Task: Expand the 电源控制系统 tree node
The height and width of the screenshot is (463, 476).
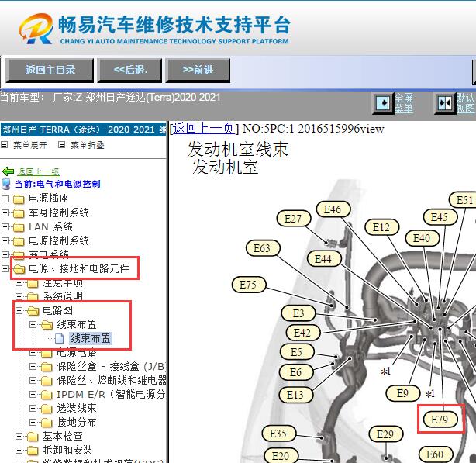Action: click(x=5, y=240)
